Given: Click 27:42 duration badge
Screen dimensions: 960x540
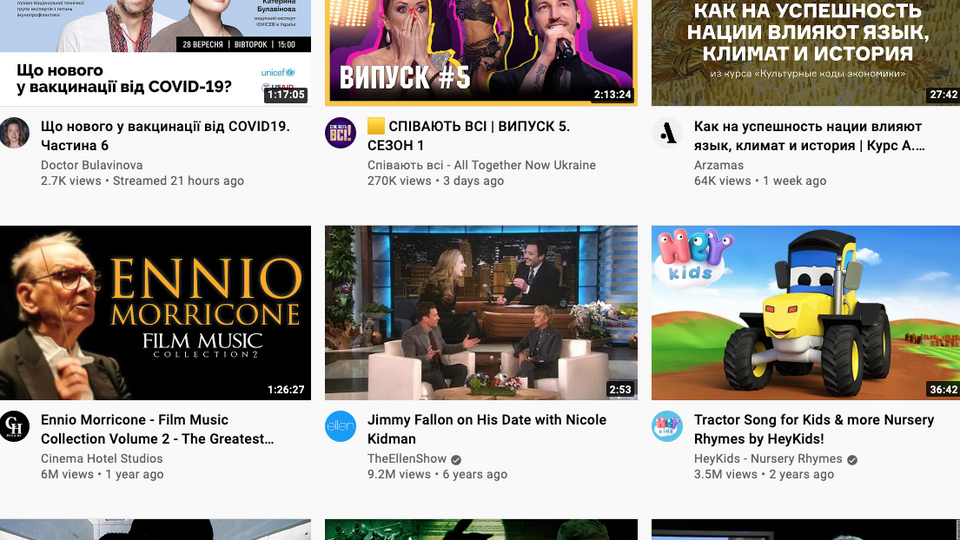Looking at the screenshot, I should (x=943, y=95).
